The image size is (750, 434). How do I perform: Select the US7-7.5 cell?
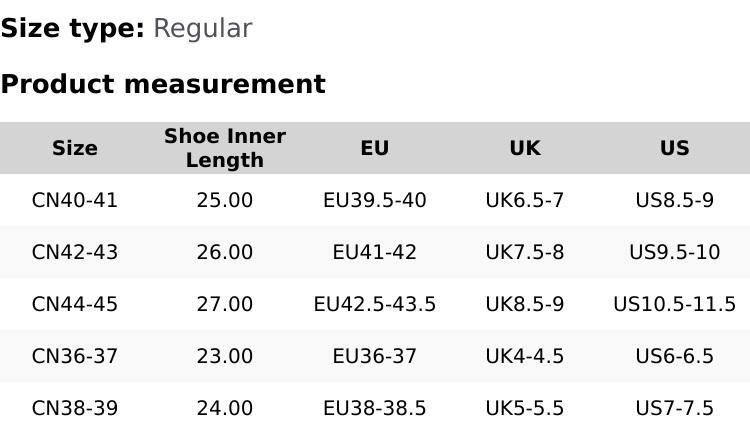[675, 408]
